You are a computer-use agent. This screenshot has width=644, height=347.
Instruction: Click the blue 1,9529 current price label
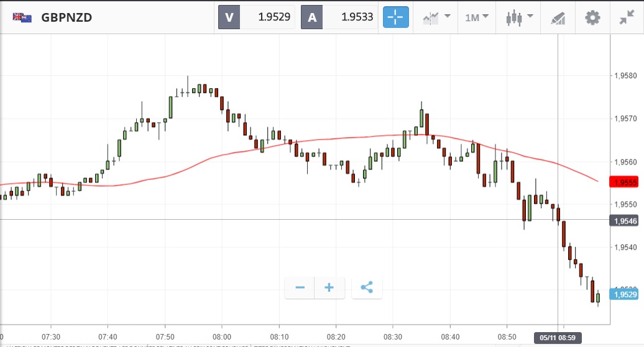click(625, 295)
